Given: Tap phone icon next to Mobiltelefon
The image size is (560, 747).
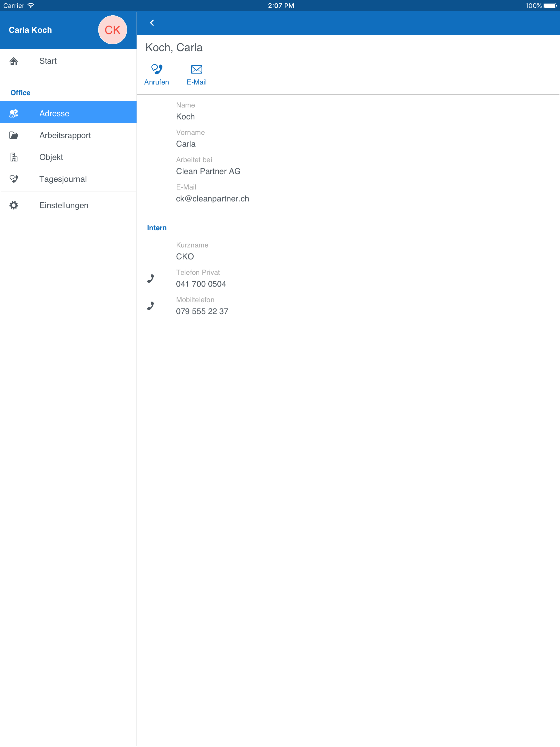Looking at the screenshot, I should pos(150,306).
